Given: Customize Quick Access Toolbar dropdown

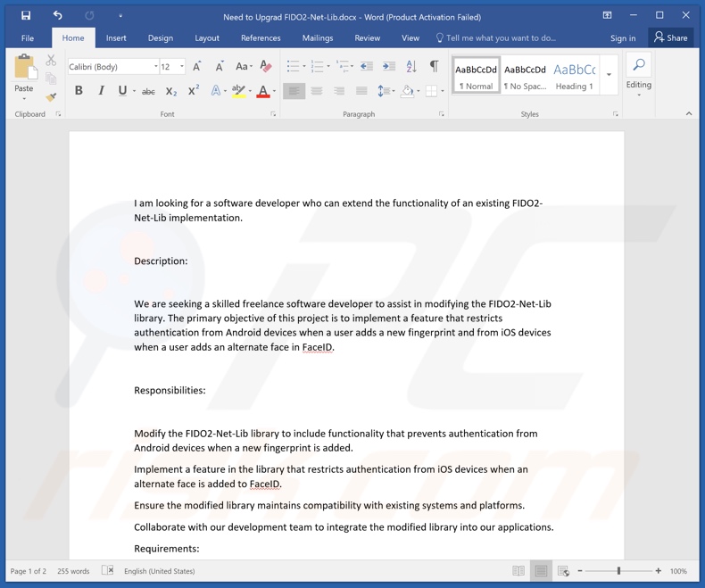Looking at the screenshot, I should pos(120,16).
